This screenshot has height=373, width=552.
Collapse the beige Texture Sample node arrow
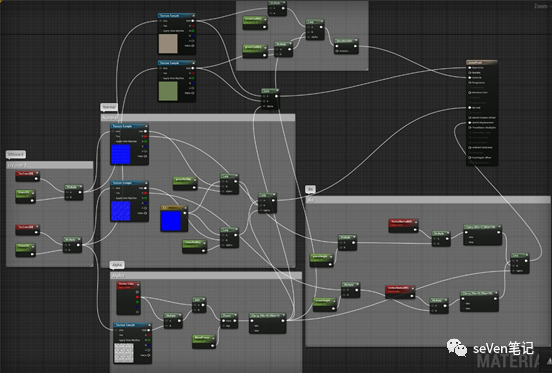(x=193, y=15)
